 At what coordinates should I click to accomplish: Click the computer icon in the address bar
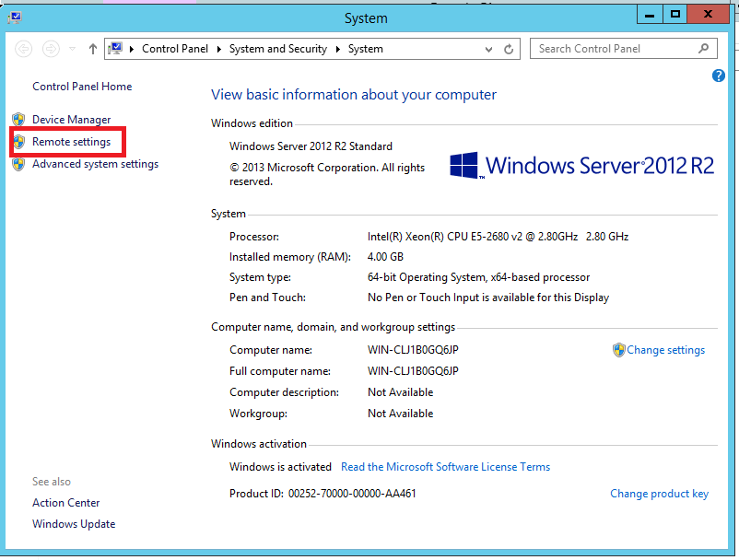pyautogui.click(x=115, y=49)
